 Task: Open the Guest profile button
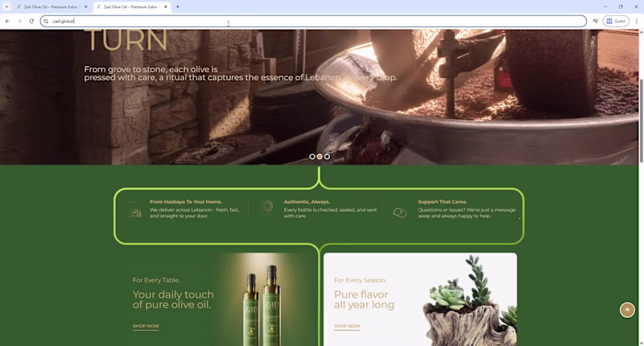point(616,21)
